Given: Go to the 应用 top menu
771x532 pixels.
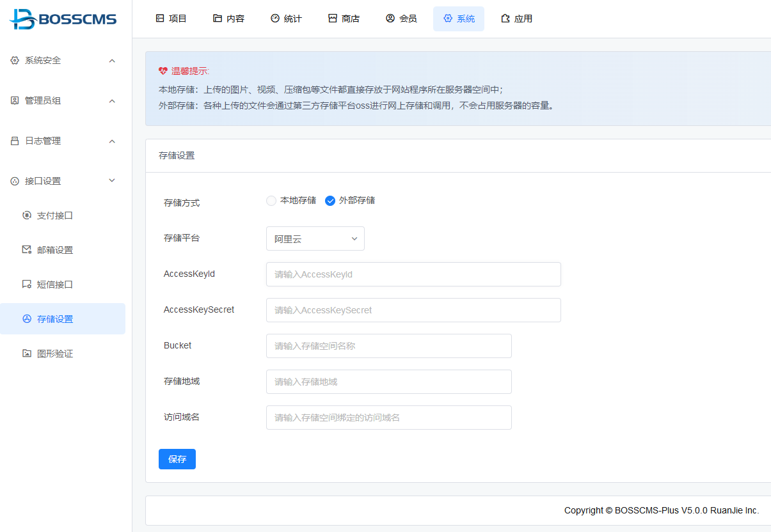Looking at the screenshot, I should pyautogui.click(x=516, y=19).
